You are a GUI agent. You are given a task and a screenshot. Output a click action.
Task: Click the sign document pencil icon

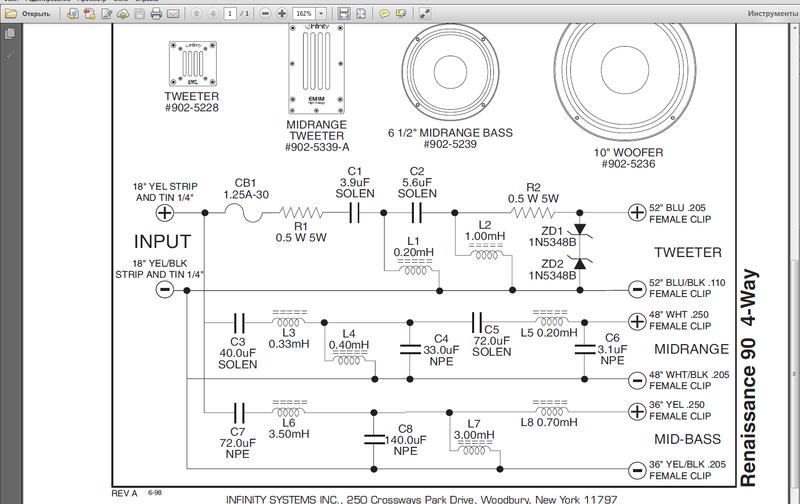coord(107,14)
